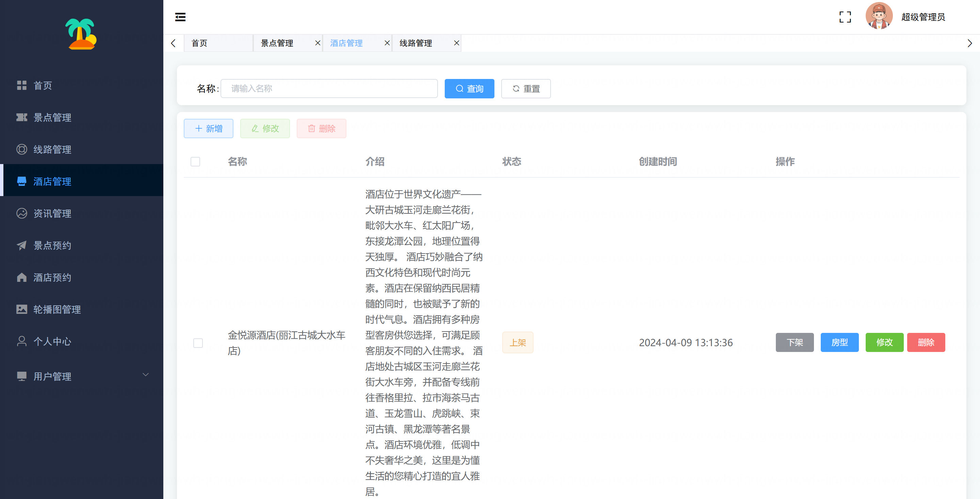980x499 pixels.
Task: Close the 线路管理 tab
Action: pyautogui.click(x=456, y=43)
